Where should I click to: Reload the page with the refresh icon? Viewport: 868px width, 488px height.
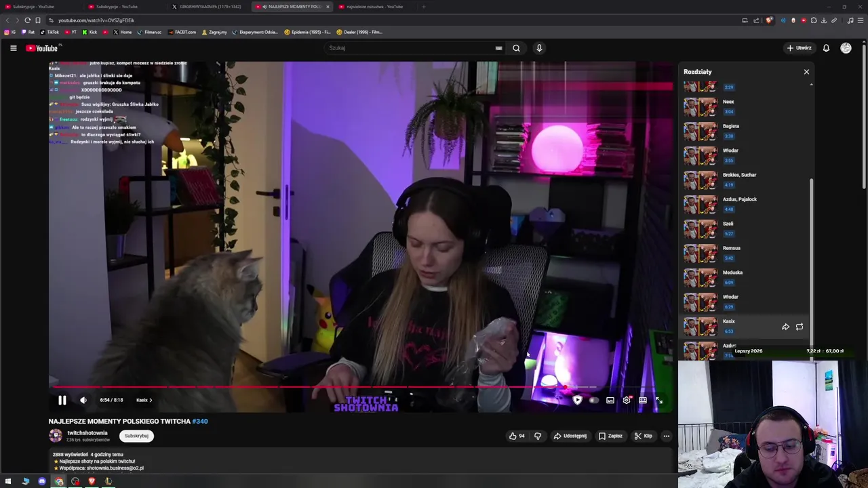[x=27, y=20]
